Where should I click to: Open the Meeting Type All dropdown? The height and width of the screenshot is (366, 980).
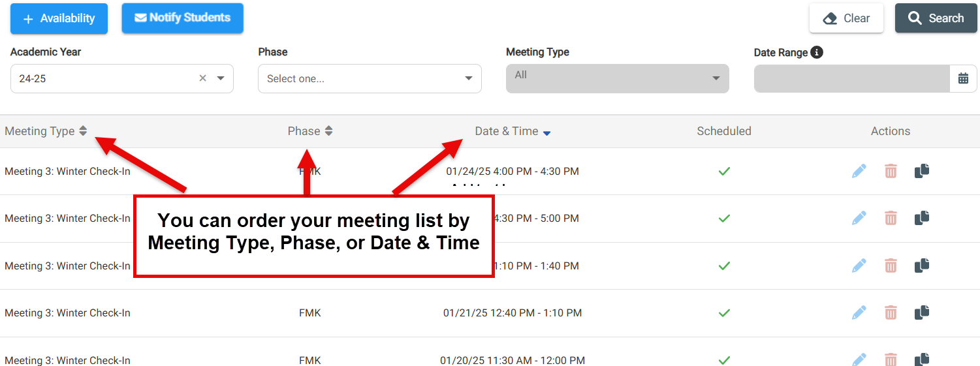point(617,78)
